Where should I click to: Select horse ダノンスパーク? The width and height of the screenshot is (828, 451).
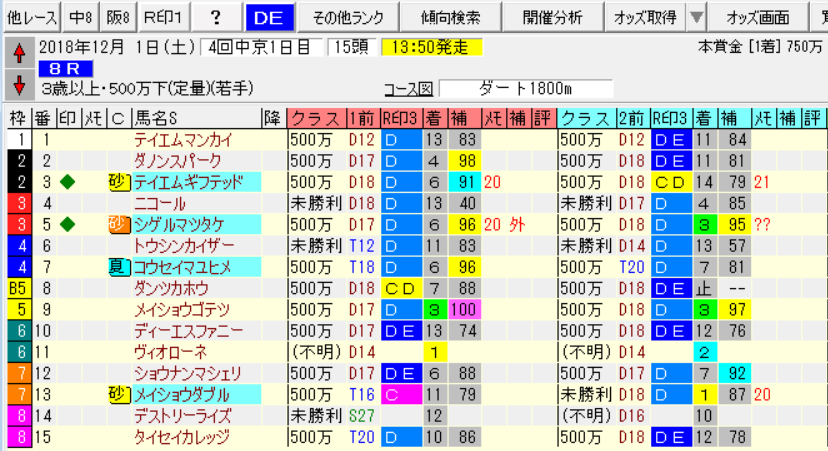tap(177, 161)
